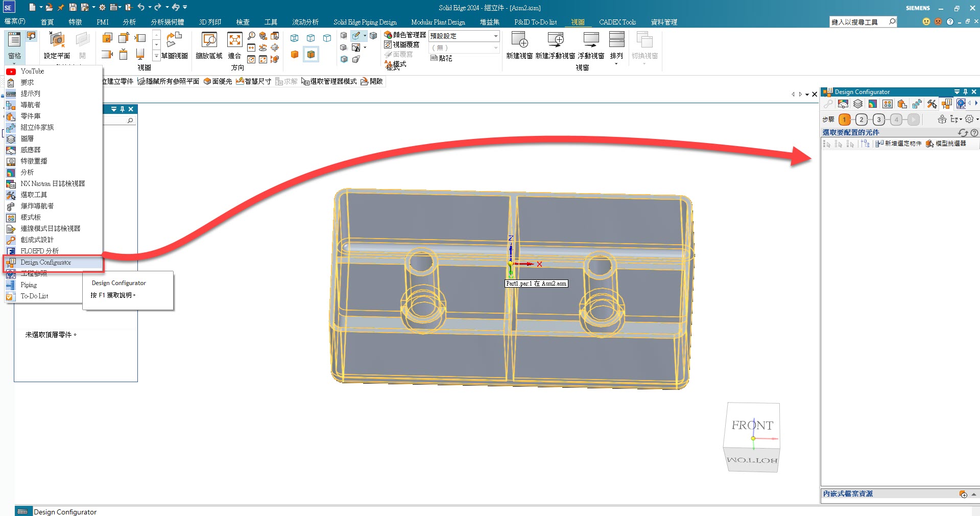
Task: Click the 鍵入以搜尋工具 command search field
Action: [863, 22]
